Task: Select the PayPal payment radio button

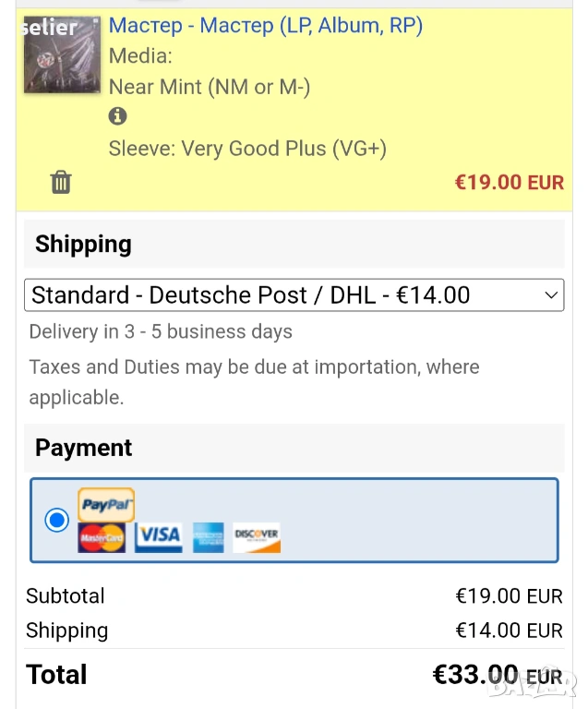Action: point(57,520)
